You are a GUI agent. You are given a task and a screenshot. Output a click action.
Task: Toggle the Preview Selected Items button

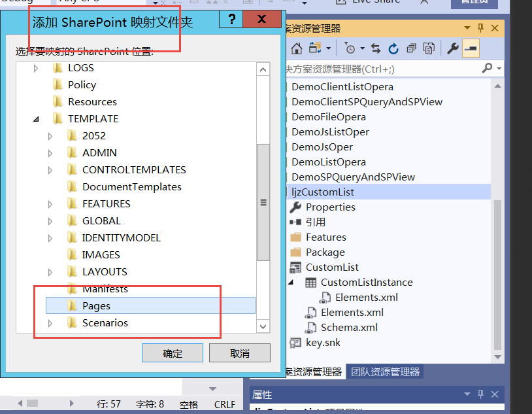(x=471, y=48)
